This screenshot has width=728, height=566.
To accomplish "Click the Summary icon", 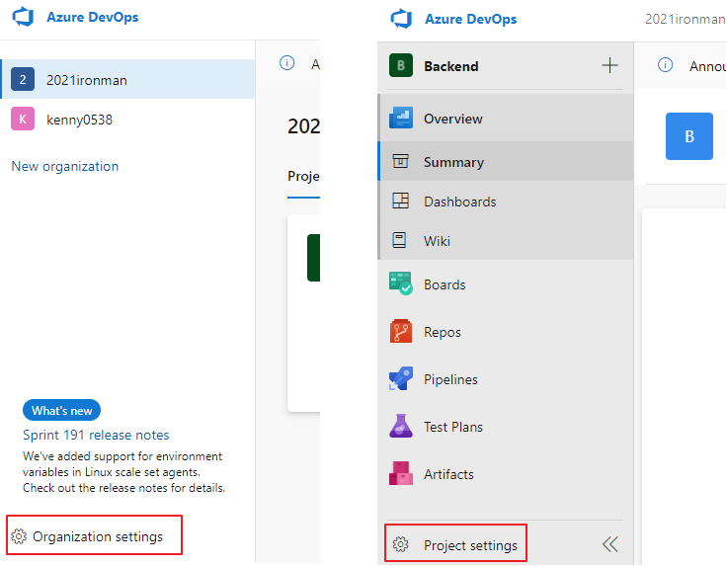I will (x=401, y=161).
